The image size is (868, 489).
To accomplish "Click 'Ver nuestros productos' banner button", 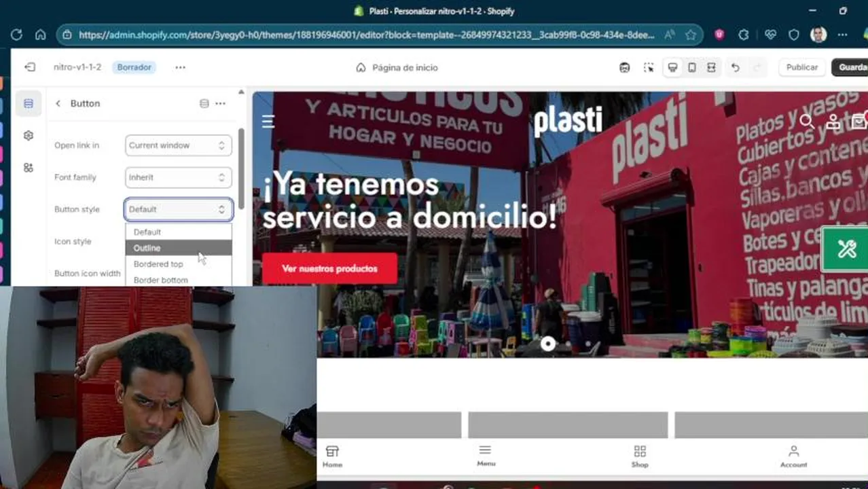I will [x=329, y=268].
